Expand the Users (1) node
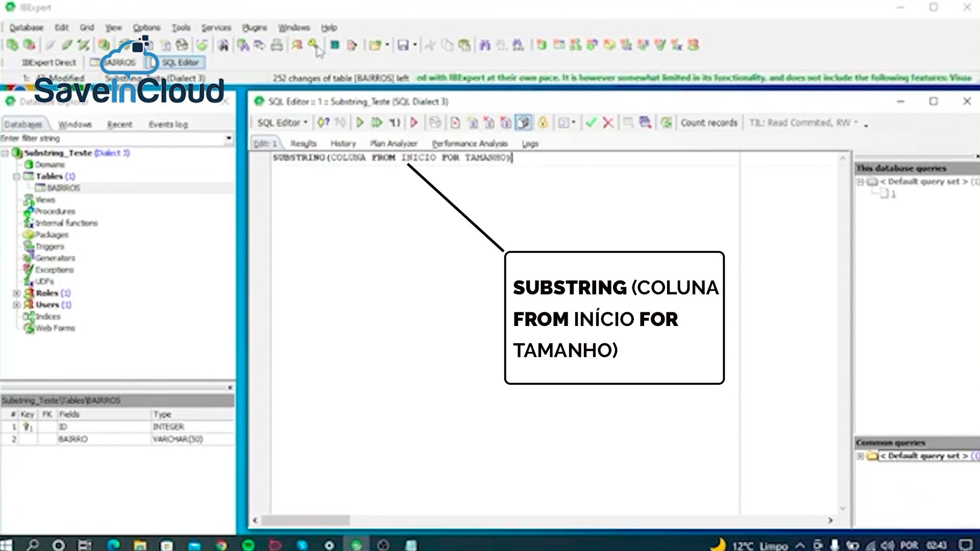Screen dimensions: 980x551 tap(16, 305)
